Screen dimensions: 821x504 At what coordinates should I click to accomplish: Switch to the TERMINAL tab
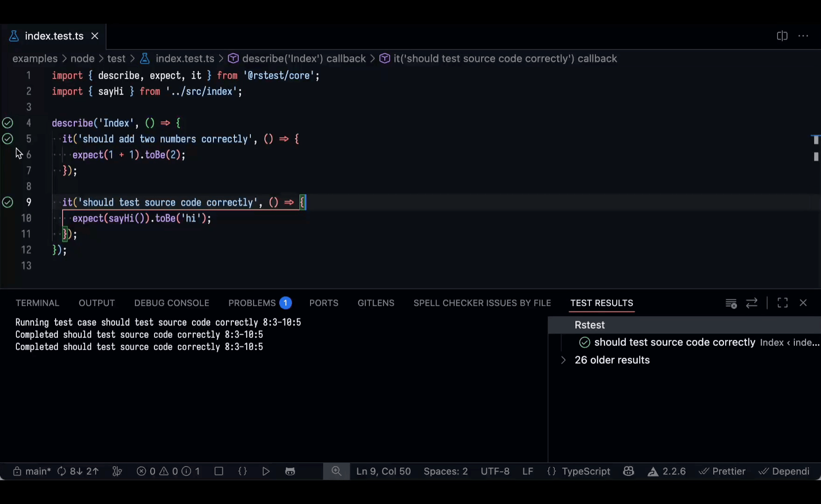tap(37, 303)
